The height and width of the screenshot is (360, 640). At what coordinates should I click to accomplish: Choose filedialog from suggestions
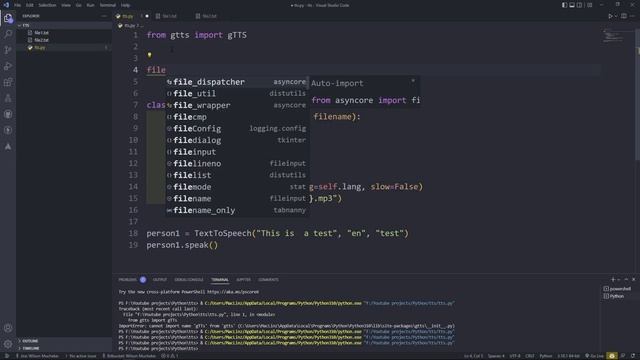[236, 140]
